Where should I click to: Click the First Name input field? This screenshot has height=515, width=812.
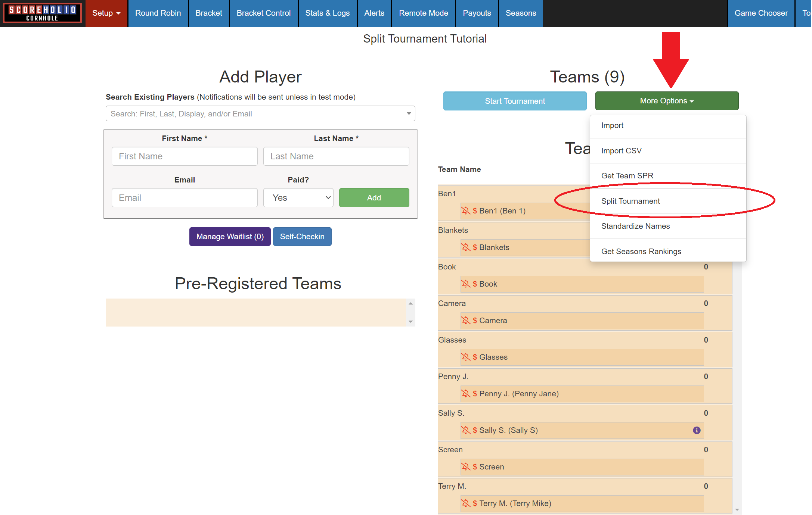tap(185, 156)
